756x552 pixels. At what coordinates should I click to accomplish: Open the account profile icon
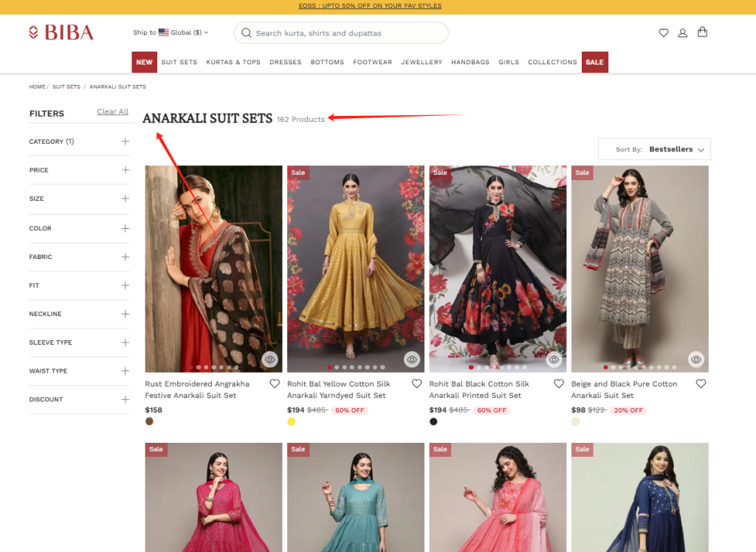[x=682, y=32]
